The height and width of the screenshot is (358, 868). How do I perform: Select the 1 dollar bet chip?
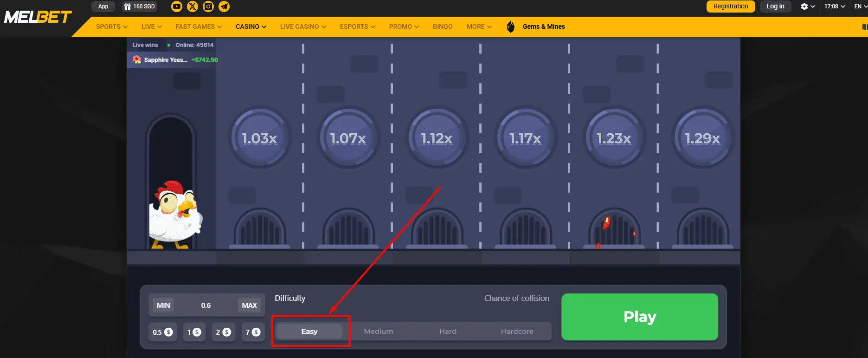(x=194, y=332)
